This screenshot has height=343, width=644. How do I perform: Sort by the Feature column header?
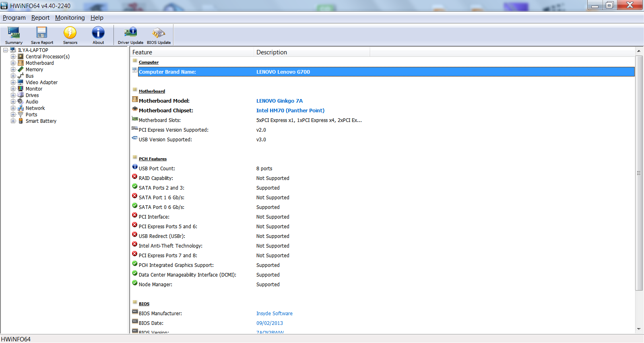192,52
